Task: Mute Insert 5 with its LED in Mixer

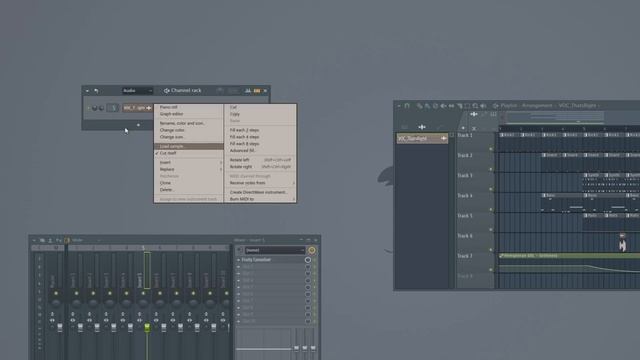Action: pyautogui.click(x=143, y=293)
